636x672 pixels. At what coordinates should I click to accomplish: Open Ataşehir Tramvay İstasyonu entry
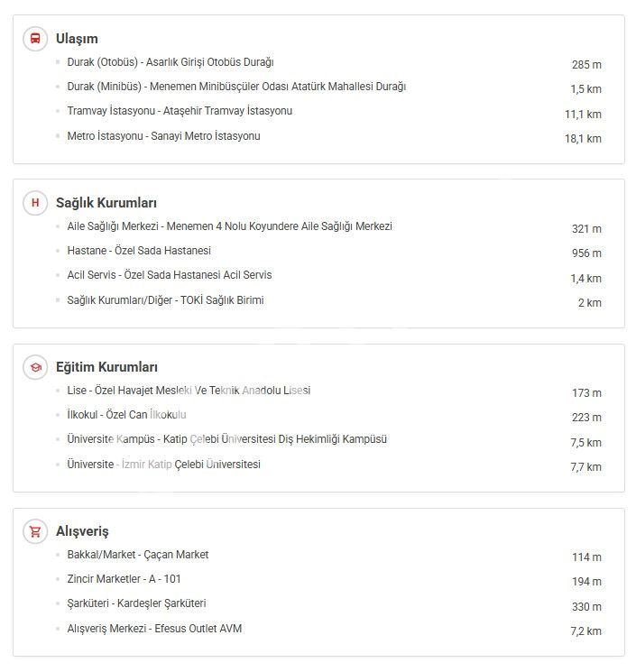pos(180,112)
